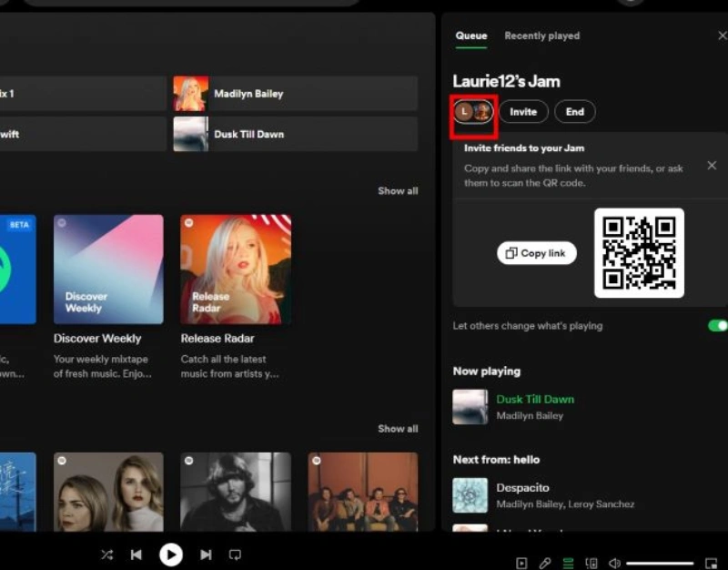Open the Discover Weekly playlist cover
Image resolution: width=728 pixels, height=570 pixels.
[108, 269]
